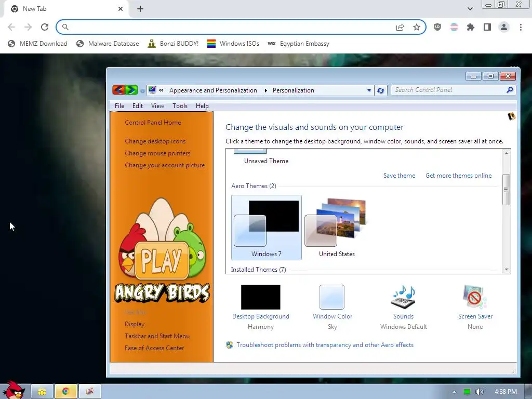Image resolution: width=532 pixels, height=399 pixels.
Task: Open Change desktop icons
Action: [x=155, y=141]
